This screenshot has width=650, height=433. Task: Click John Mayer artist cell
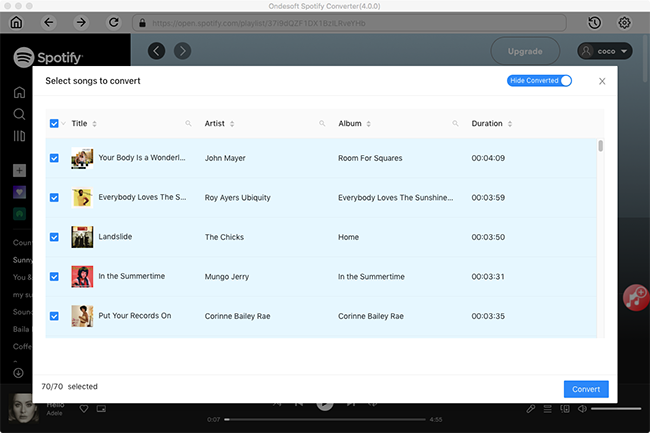point(225,158)
